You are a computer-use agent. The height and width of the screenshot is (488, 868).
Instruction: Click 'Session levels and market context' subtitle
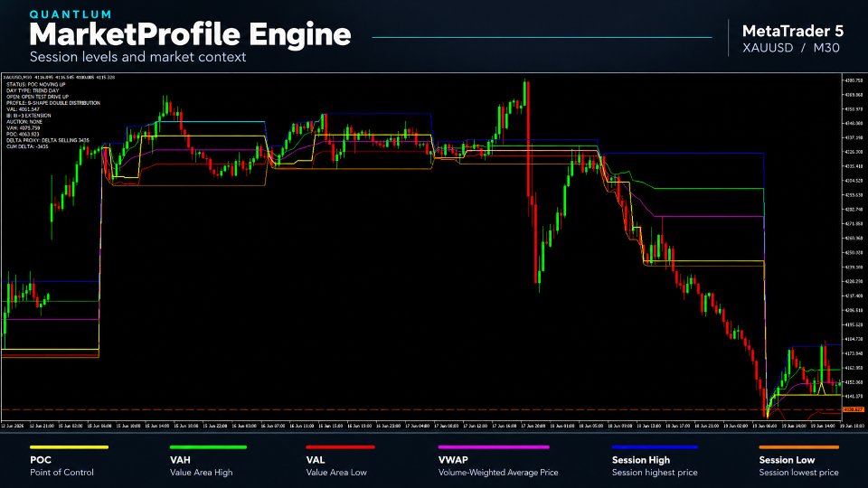point(137,57)
